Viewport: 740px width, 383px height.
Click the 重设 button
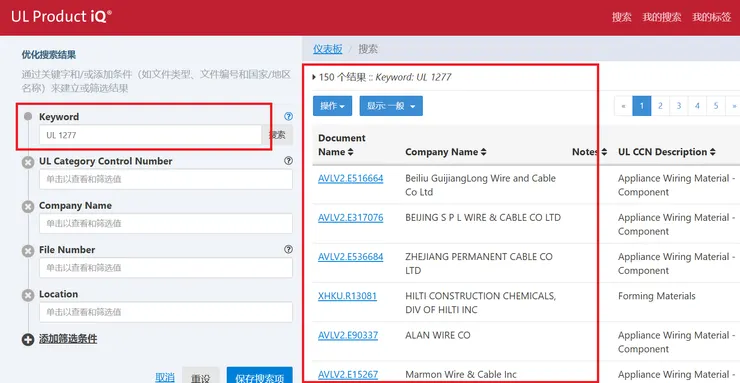click(x=201, y=376)
